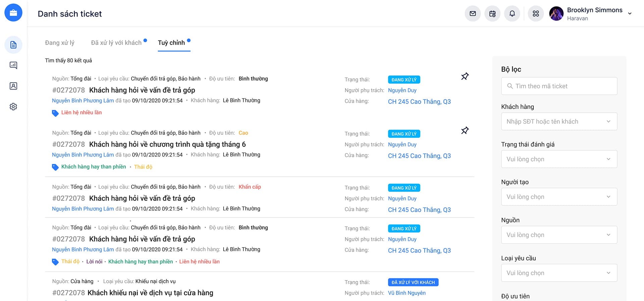Open the mail envelope icon in header
This screenshot has height=301, width=644.
[x=473, y=14]
